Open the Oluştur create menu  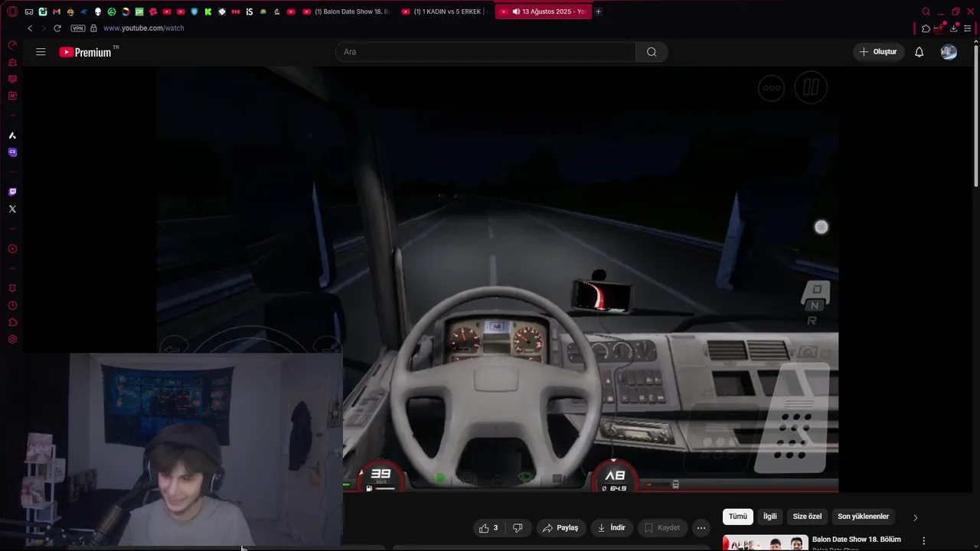[878, 52]
